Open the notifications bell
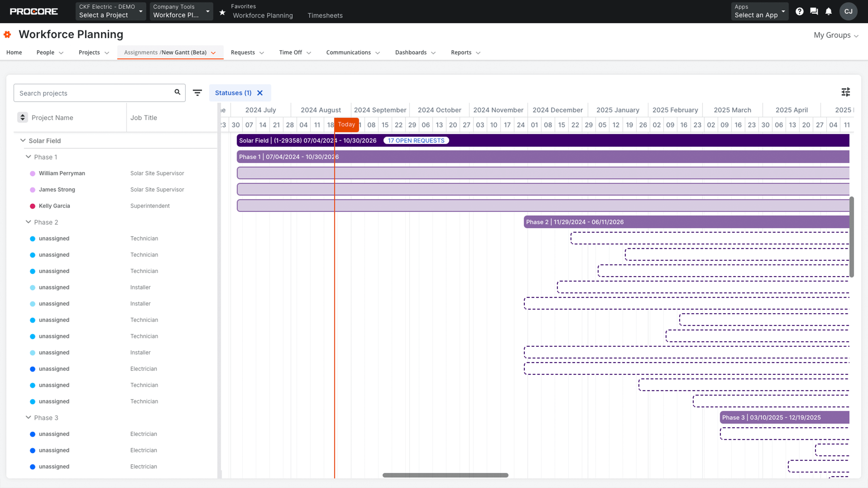 [x=829, y=11]
